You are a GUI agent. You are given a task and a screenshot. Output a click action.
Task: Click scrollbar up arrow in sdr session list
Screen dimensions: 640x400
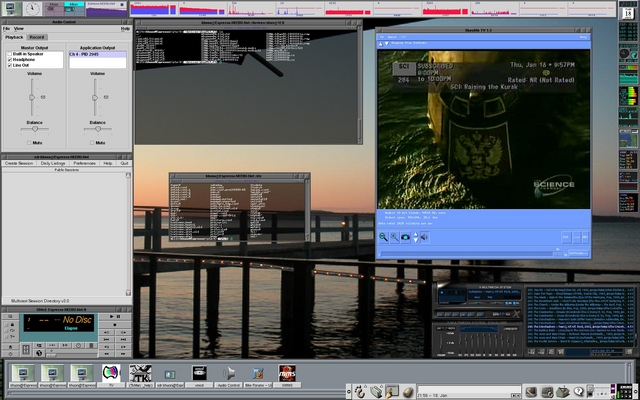point(128,176)
